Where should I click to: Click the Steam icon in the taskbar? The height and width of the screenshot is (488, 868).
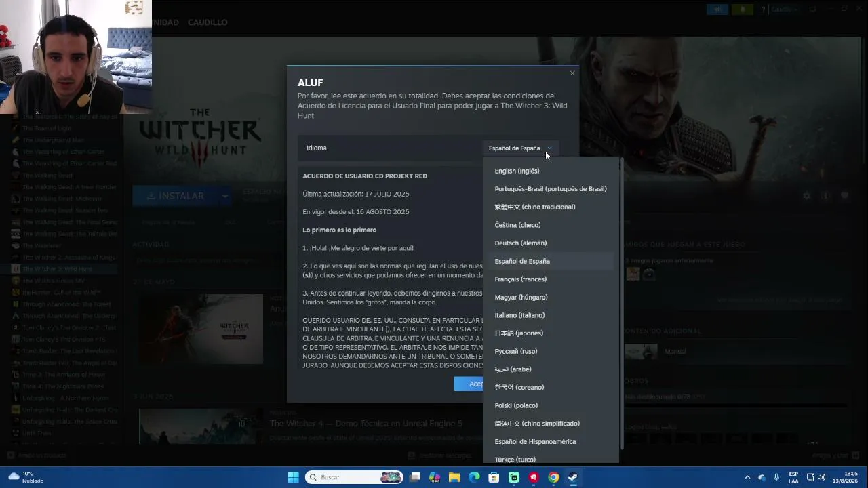point(573,477)
